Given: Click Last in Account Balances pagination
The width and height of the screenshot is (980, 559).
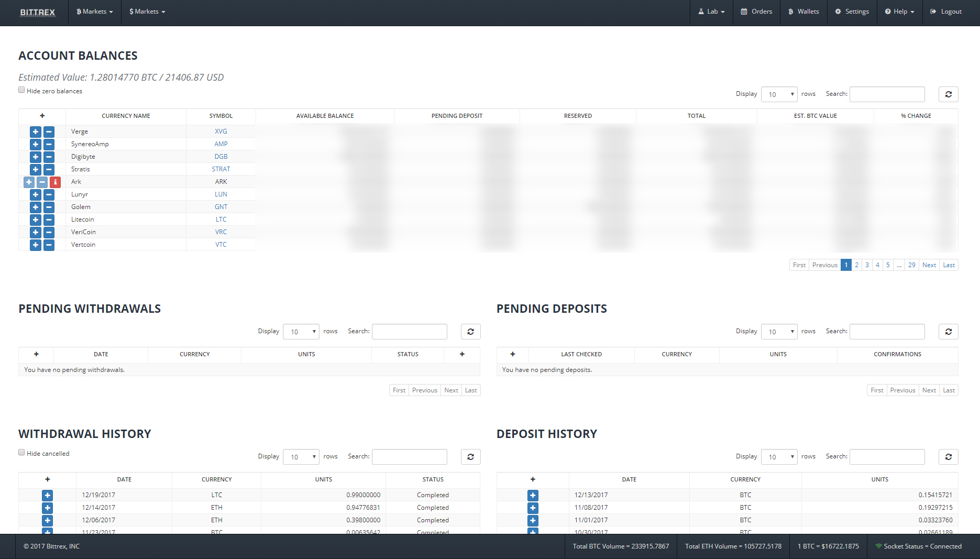Looking at the screenshot, I should (949, 265).
